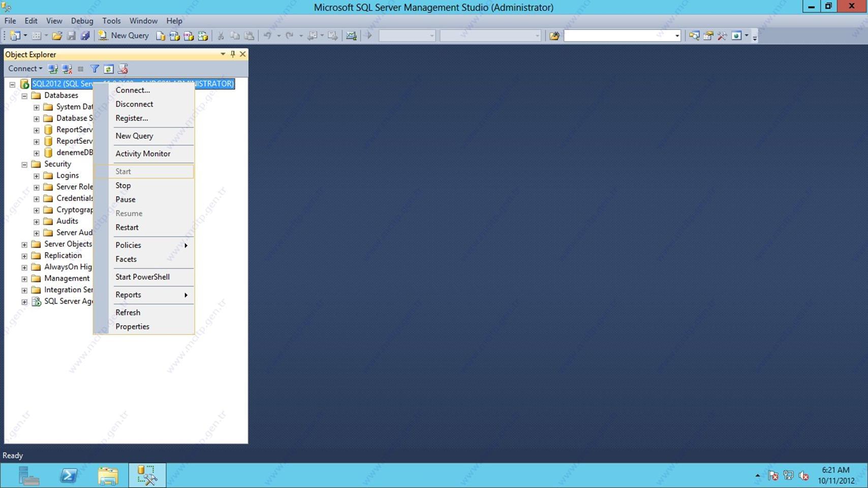Image resolution: width=868 pixels, height=488 pixels.
Task: Click the DMX query icon
Action: point(189,36)
